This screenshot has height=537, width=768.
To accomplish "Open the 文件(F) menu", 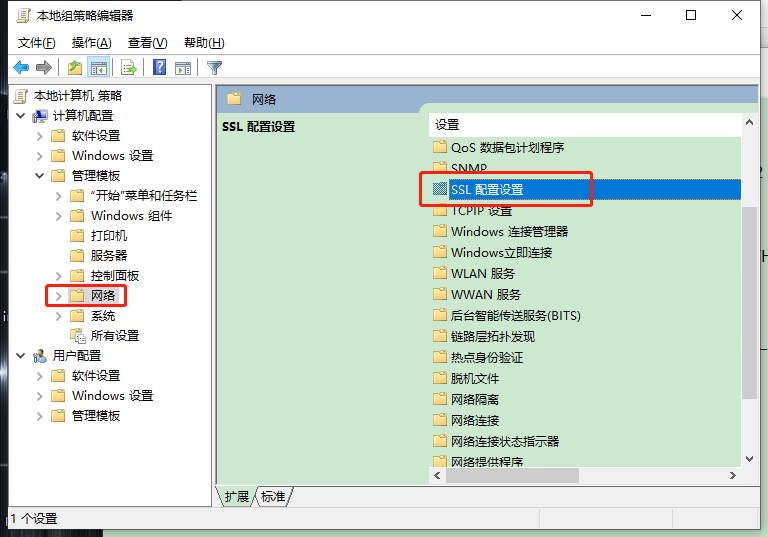I will [37, 43].
